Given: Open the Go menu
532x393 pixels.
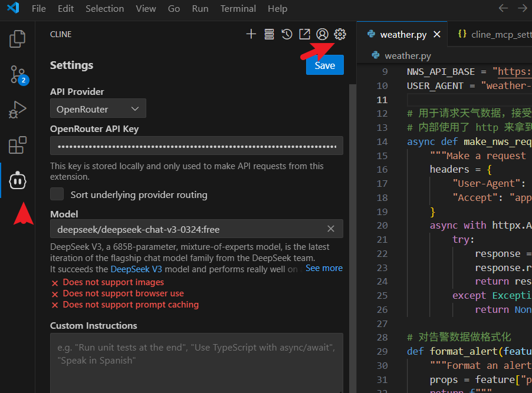Looking at the screenshot, I should 174,8.
